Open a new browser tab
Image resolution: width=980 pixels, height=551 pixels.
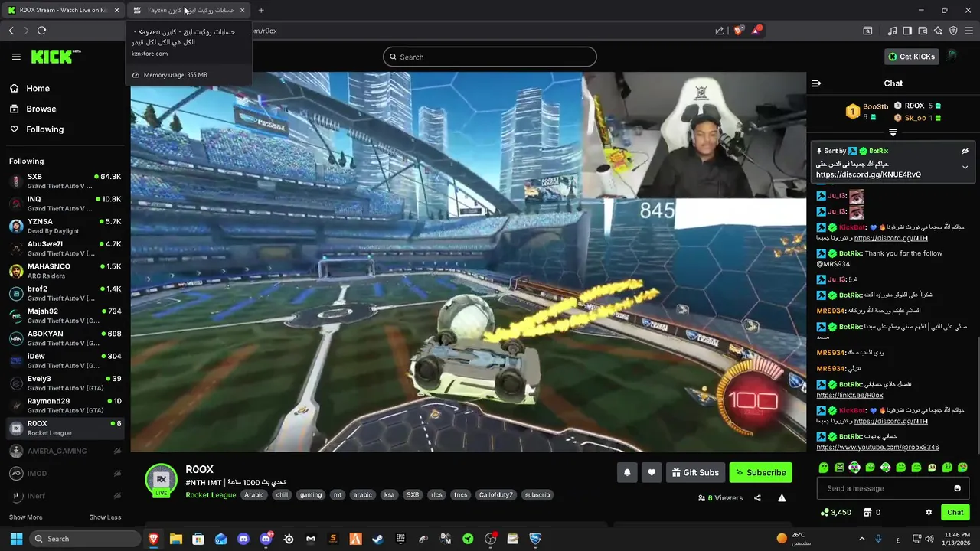[261, 10]
